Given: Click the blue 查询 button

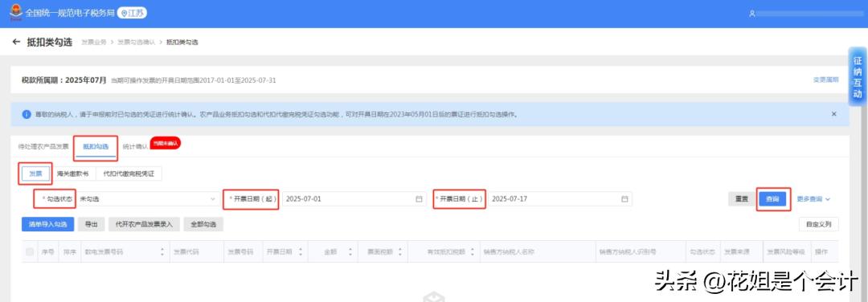Looking at the screenshot, I should (772, 199).
